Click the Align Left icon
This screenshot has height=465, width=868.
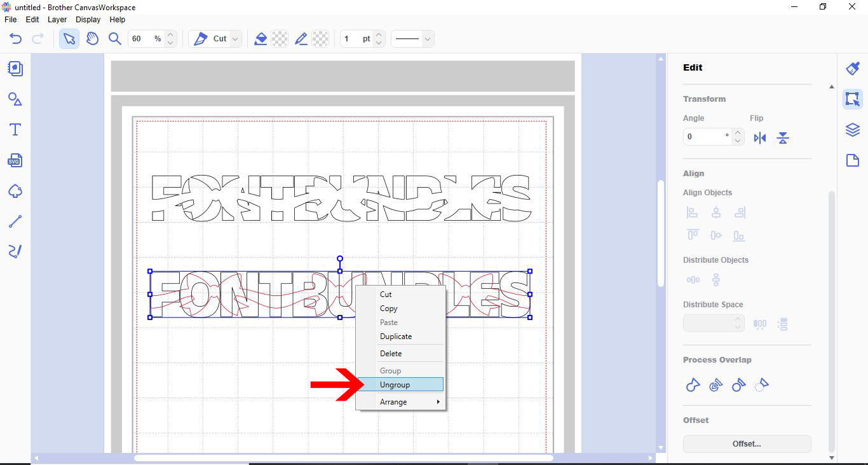click(693, 212)
